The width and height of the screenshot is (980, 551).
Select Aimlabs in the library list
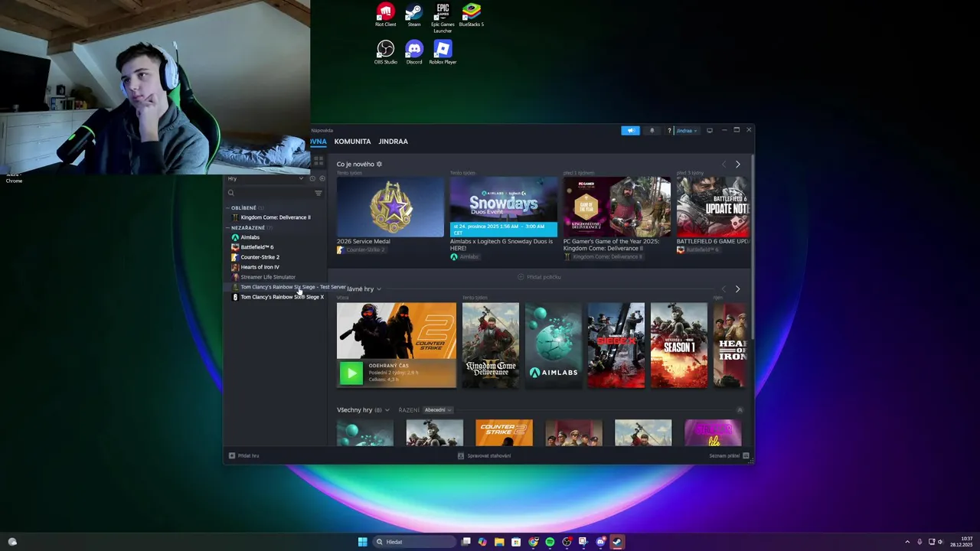(x=250, y=237)
